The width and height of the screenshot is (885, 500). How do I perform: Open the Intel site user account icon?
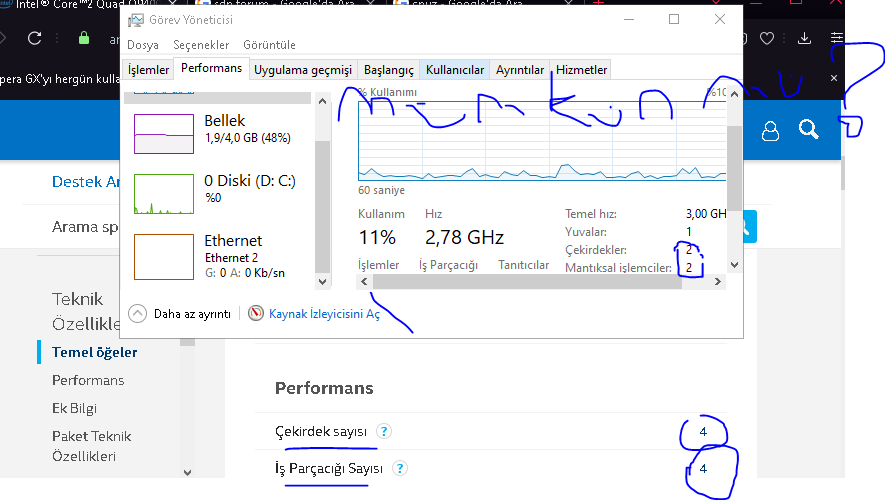point(770,130)
